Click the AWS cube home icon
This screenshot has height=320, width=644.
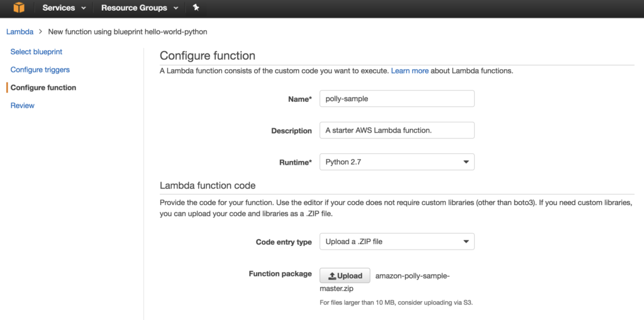point(18,8)
